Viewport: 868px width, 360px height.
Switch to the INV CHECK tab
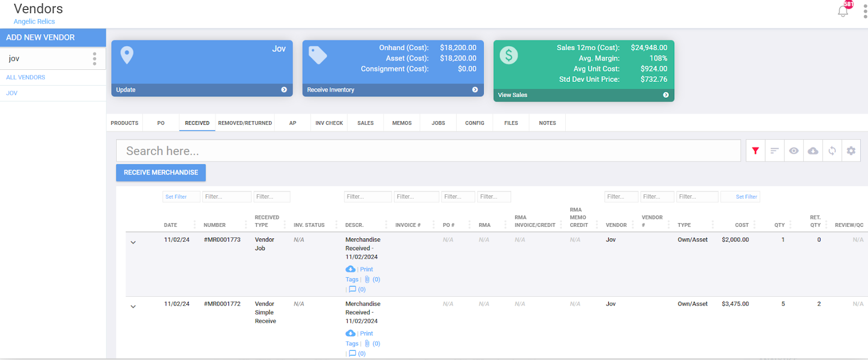click(x=329, y=123)
